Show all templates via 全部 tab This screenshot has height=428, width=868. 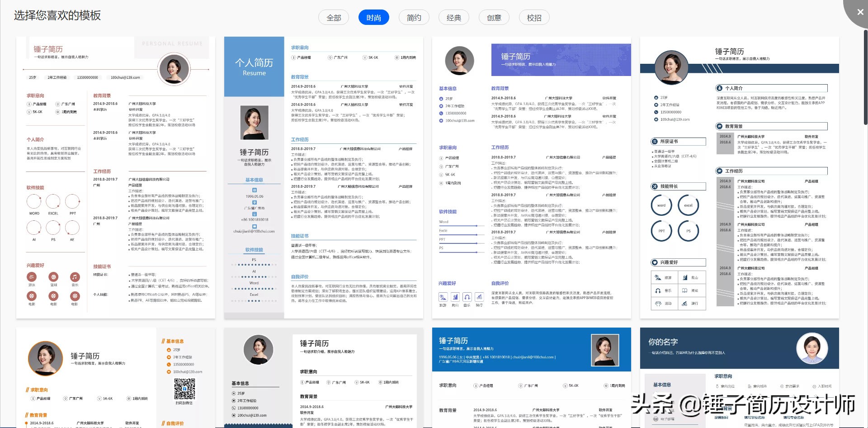[334, 18]
